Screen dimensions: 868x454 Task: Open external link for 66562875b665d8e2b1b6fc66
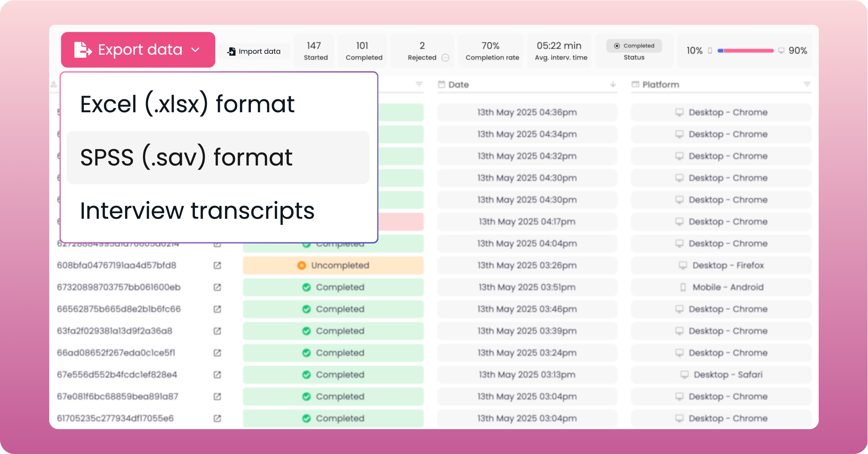[x=217, y=309]
